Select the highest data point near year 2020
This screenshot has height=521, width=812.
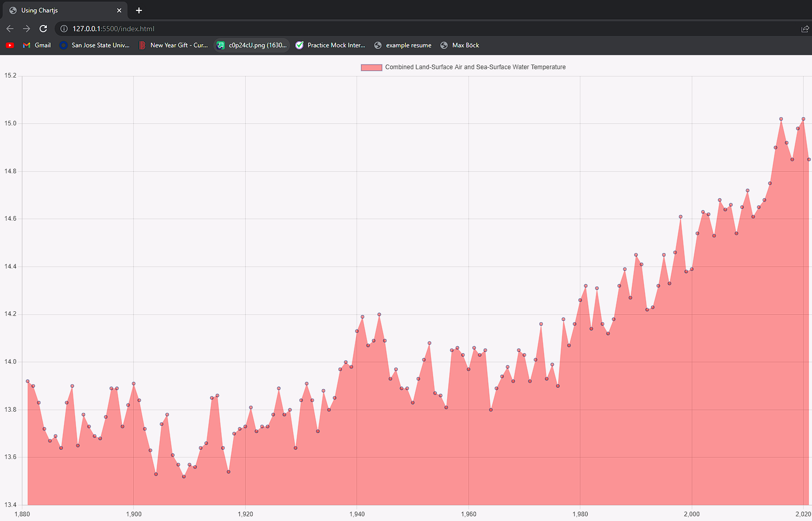click(802, 118)
